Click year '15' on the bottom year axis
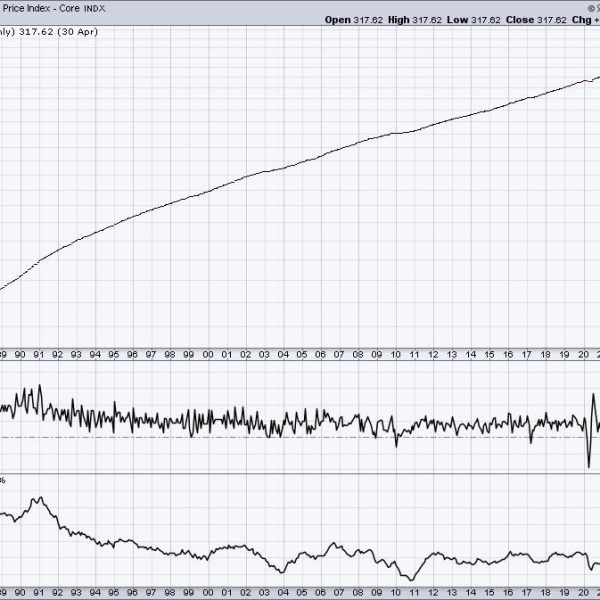 (x=489, y=593)
